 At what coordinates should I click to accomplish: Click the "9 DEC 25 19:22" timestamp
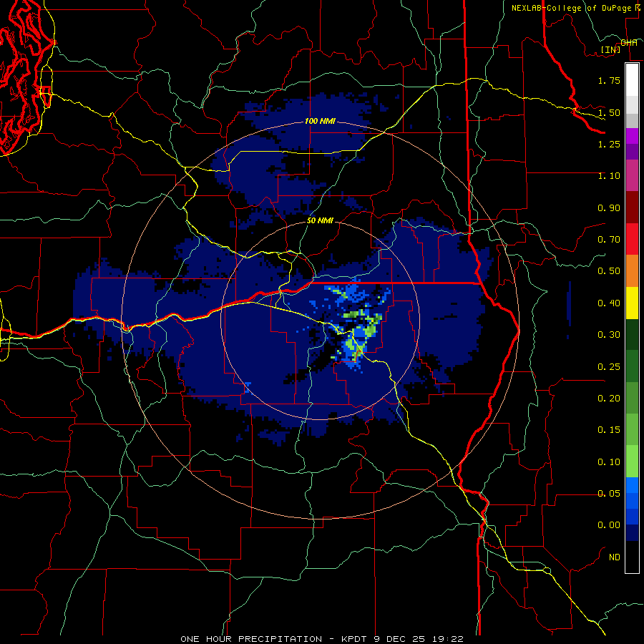(419, 639)
